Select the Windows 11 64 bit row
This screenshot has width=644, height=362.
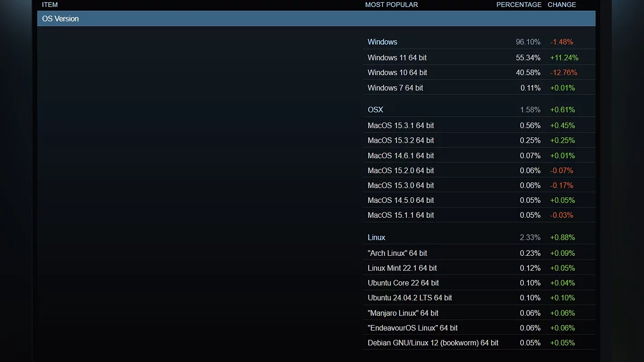[x=397, y=57]
